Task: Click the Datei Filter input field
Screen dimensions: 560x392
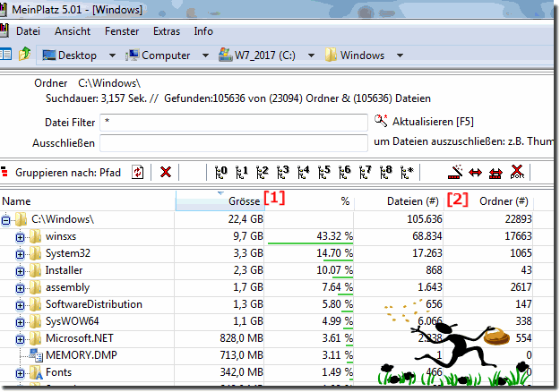Action: pos(234,123)
